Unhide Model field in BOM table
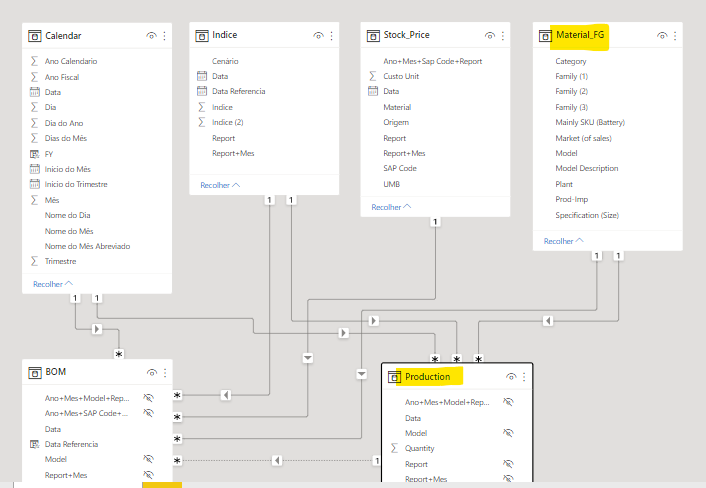The height and width of the screenshot is (488, 706). [x=148, y=459]
